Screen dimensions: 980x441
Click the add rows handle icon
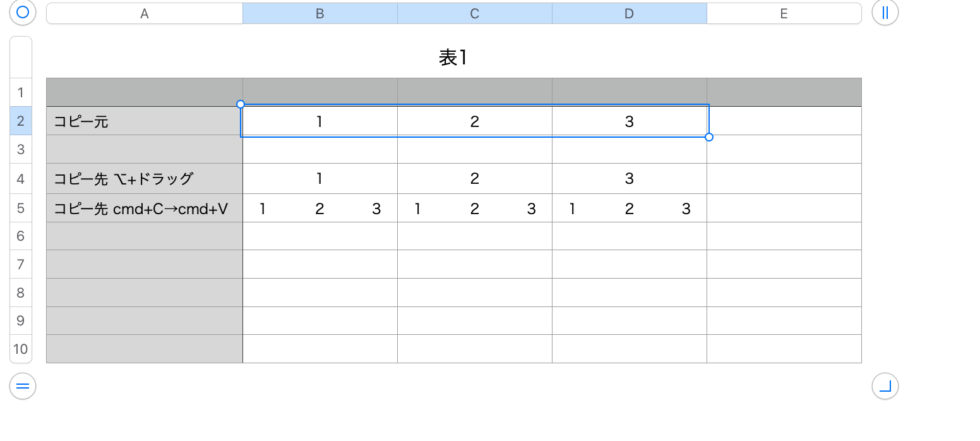(23, 386)
